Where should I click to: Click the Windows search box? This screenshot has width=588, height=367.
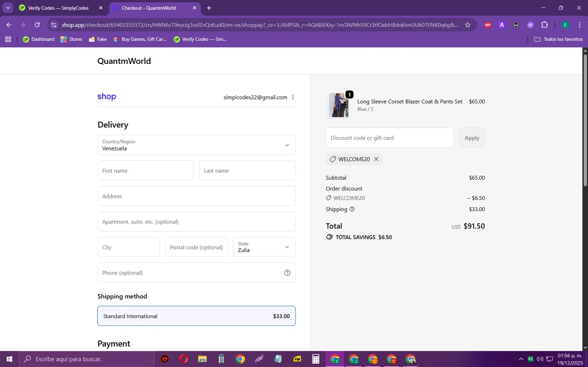86,359
